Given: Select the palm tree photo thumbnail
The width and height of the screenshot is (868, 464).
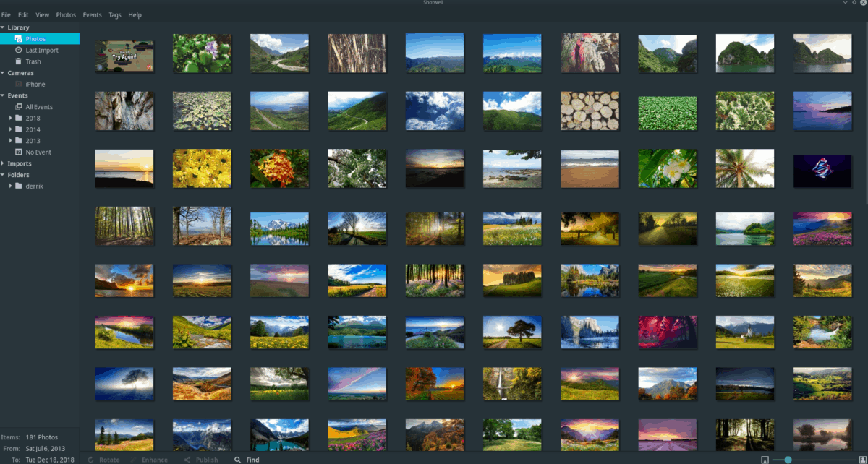Looking at the screenshot, I should click(x=745, y=168).
